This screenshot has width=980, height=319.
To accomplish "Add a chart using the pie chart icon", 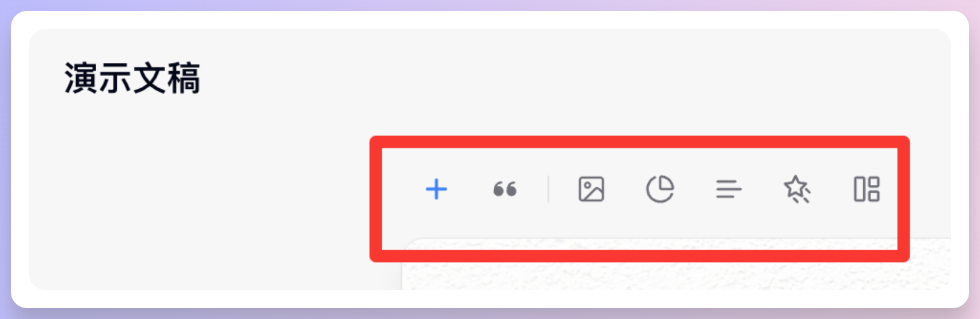I will point(660,189).
